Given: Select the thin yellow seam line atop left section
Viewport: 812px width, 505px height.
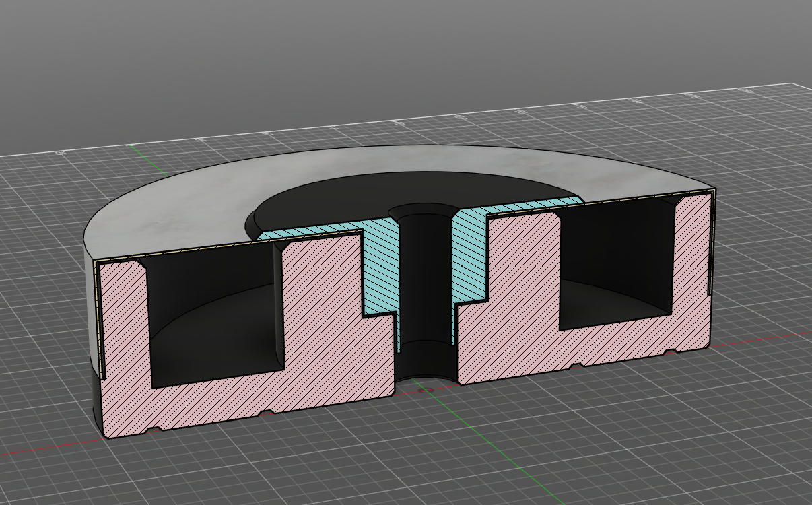Looking at the screenshot, I should pos(189,250).
